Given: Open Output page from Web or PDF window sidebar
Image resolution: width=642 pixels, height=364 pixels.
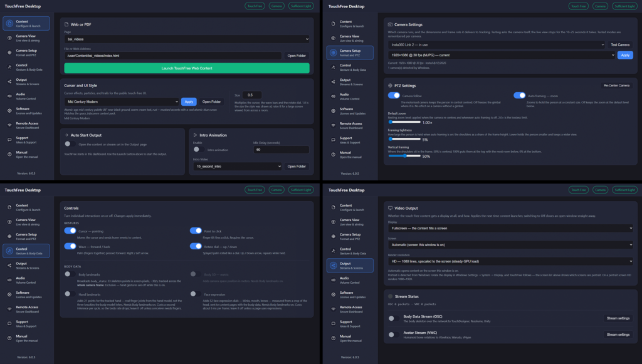Looking at the screenshot, I should [26, 82].
